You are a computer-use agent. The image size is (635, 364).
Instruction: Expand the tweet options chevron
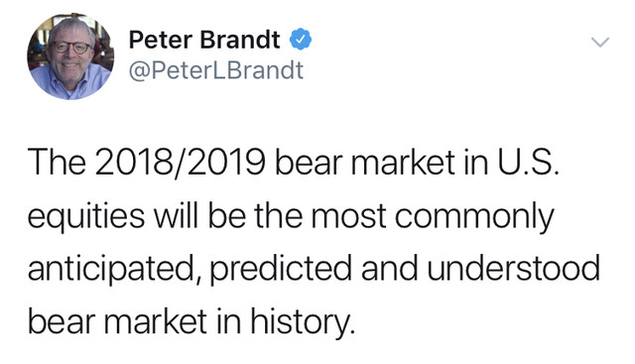pos(599,42)
